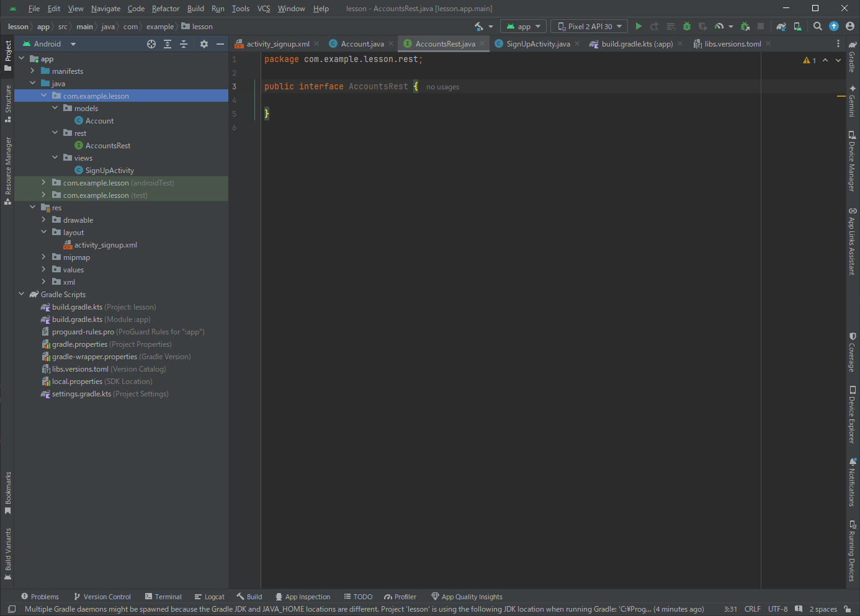Click the src breadcrumb in navigation bar
The height and width of the screenshot is (616, 860).
[63, 27]
